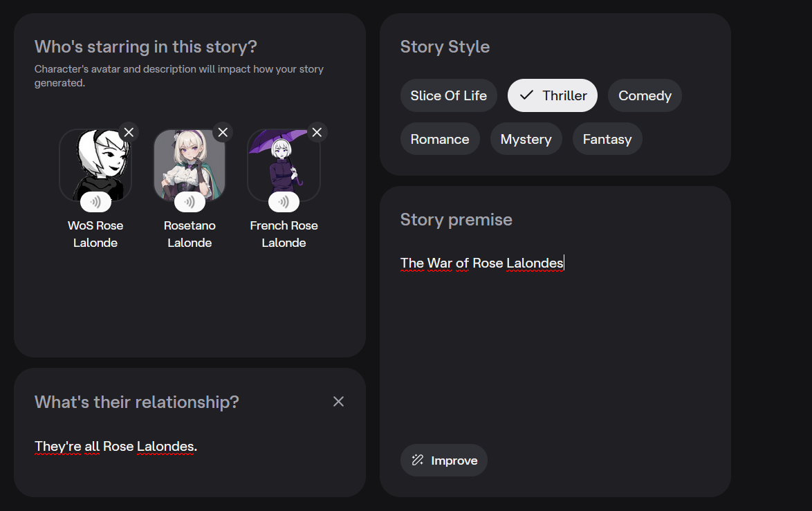The height and width of the screenshot is (511, 812).
Task: Remove WoS Rose Lalonde from story
Action: pos(129,132)
